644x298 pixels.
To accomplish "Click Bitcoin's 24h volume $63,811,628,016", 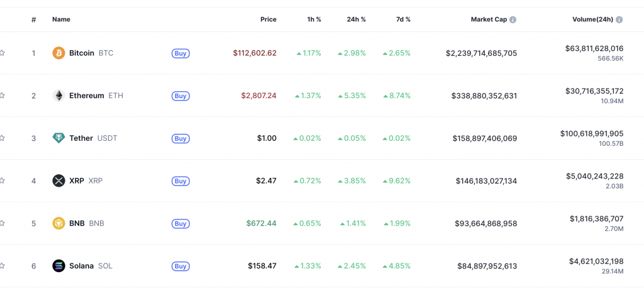I will [594, 48].
